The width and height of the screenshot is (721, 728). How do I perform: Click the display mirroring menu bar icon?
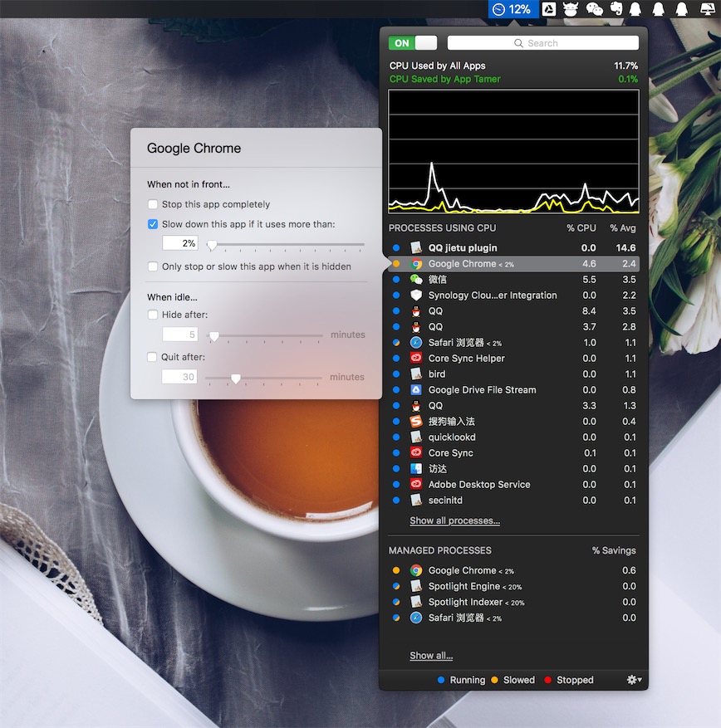click(x=708, y=9)
